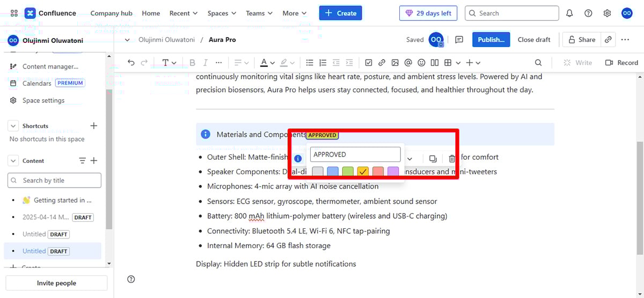Open the Teams menu
Viewport: 644px width, 298px height.
pyautogui.click(x=259, y=13)
